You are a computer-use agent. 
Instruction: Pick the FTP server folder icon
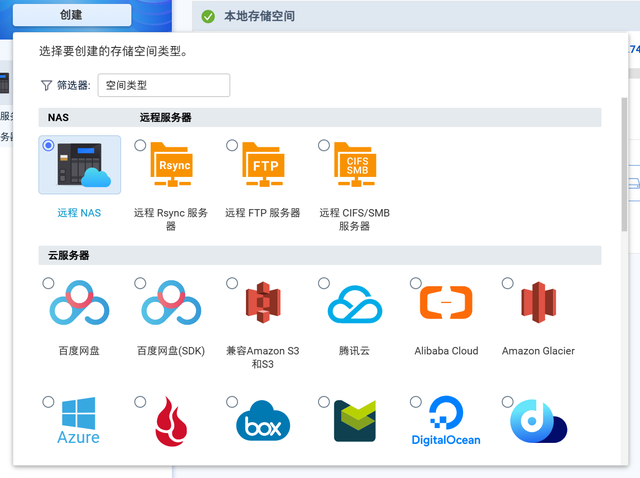263,164
